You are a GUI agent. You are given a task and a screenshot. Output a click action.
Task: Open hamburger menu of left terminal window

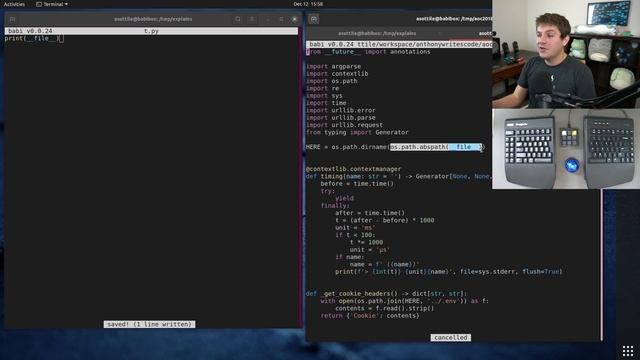pyautogui.click(x=252, y=19)
